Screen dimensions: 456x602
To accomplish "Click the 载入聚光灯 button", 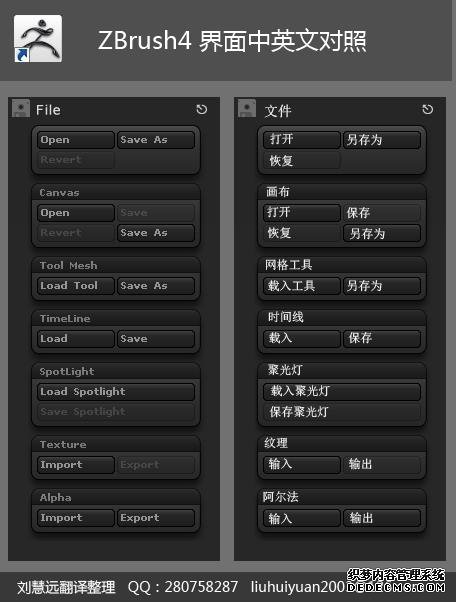I will pos(342,392).
